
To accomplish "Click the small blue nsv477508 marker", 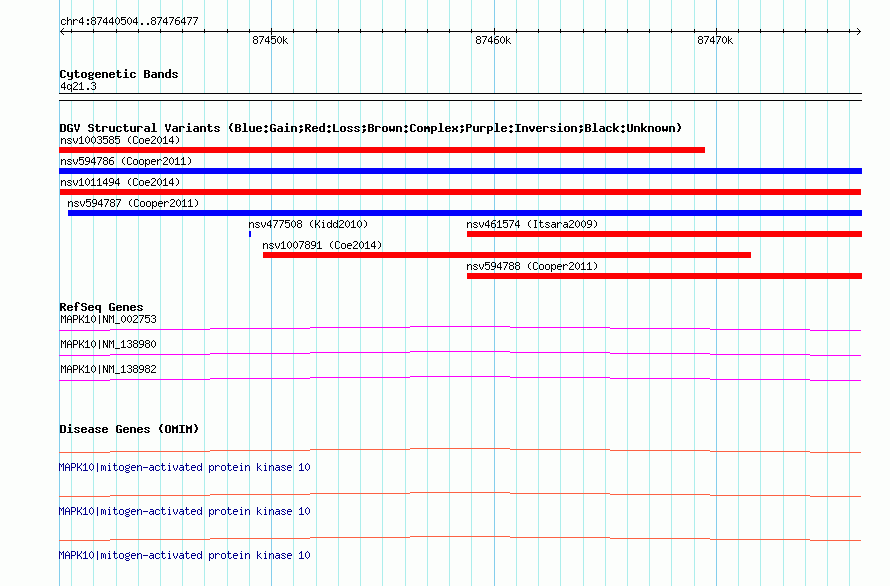I will tap(250, 234).
